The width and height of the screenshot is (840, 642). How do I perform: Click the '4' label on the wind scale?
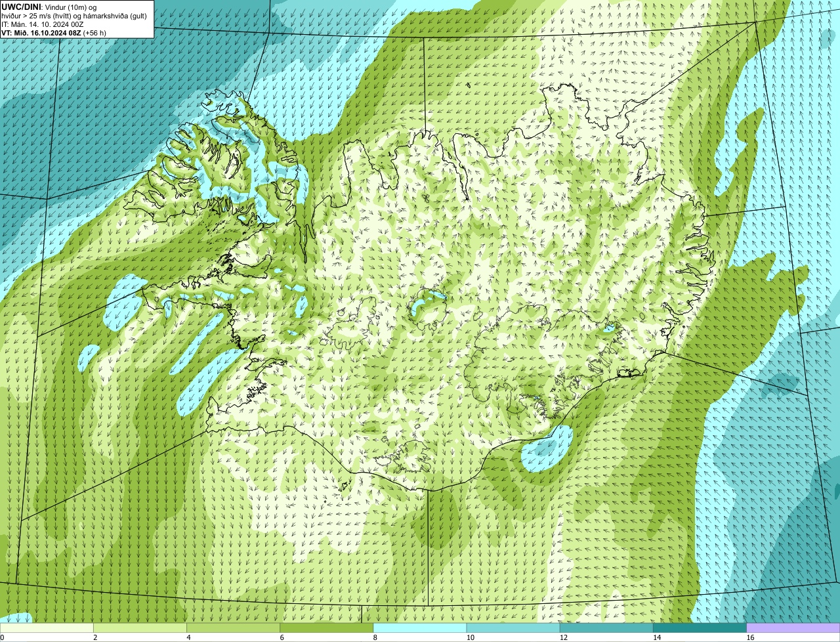[188, 637]
